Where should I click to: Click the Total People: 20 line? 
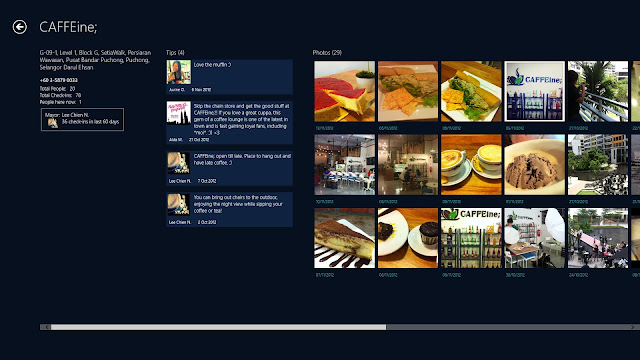57,89
